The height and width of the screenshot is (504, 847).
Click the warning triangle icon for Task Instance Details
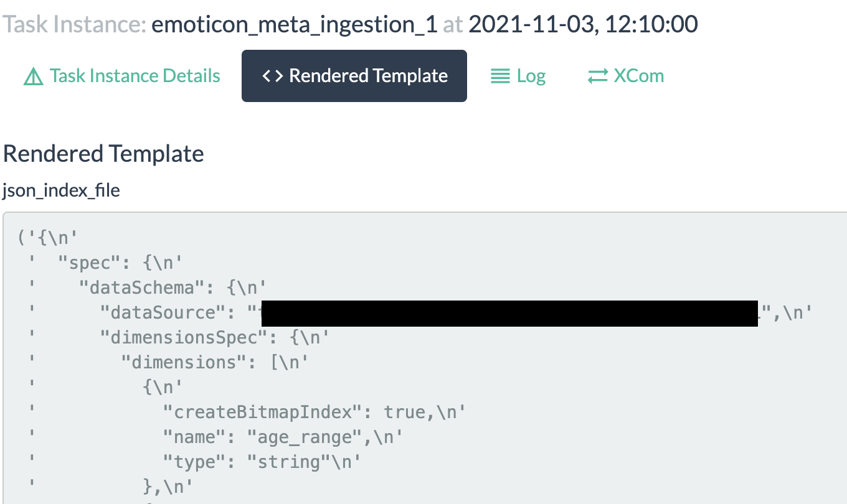click(33, 77)
